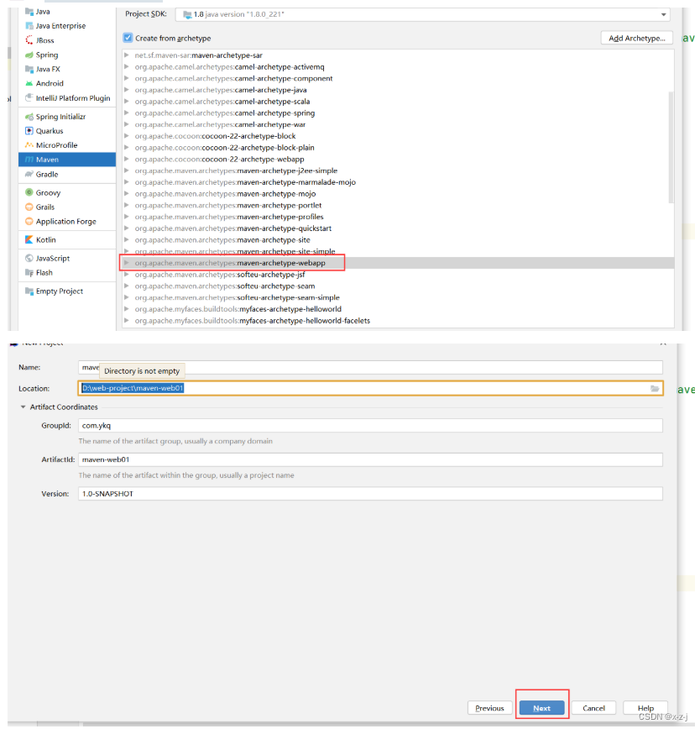
Task: Choose the MicroProfile icon
Action: pyautogui.click(x=29, y=145)
